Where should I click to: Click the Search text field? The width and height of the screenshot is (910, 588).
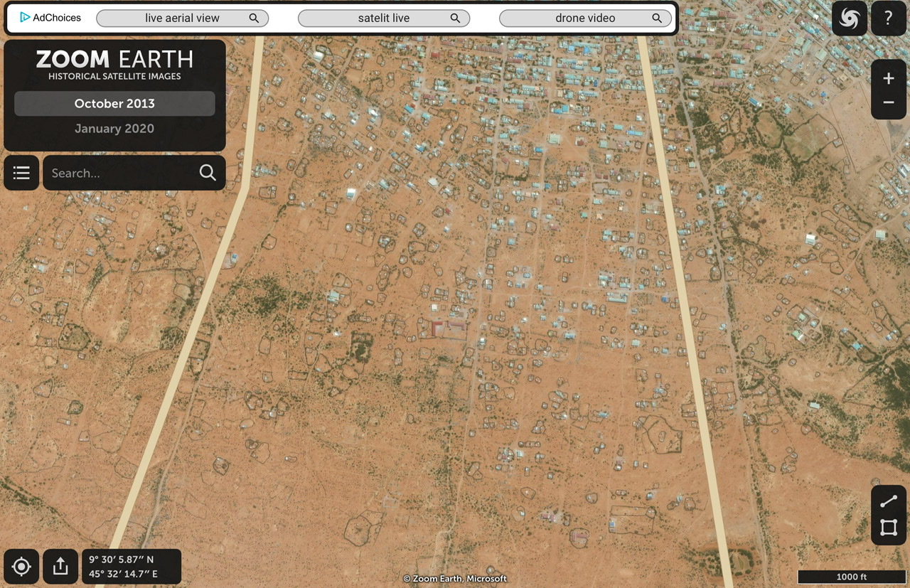[x=121, y=173]
